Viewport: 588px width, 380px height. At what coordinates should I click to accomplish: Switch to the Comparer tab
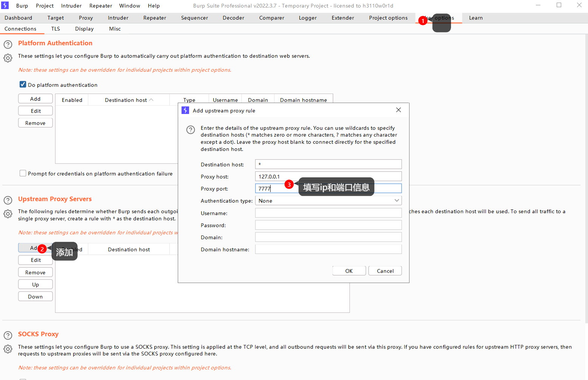pyautogui.click(x=272, y=18)
